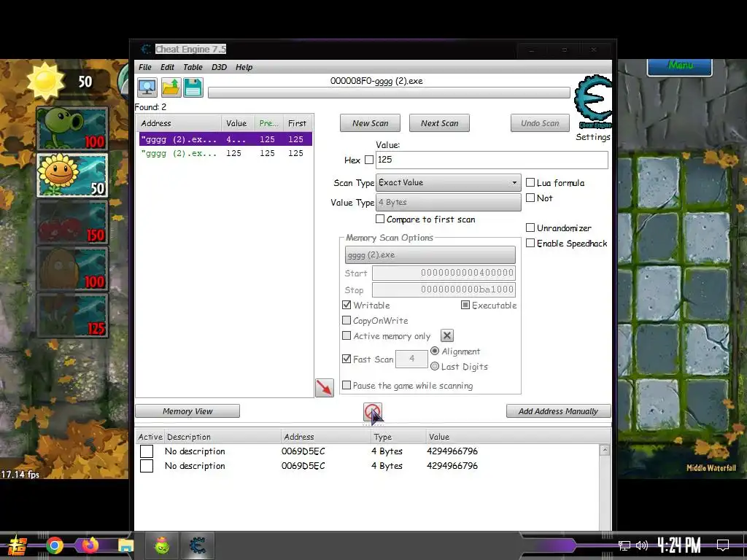Click the floppy disk save table icon

tap(193, 87)
